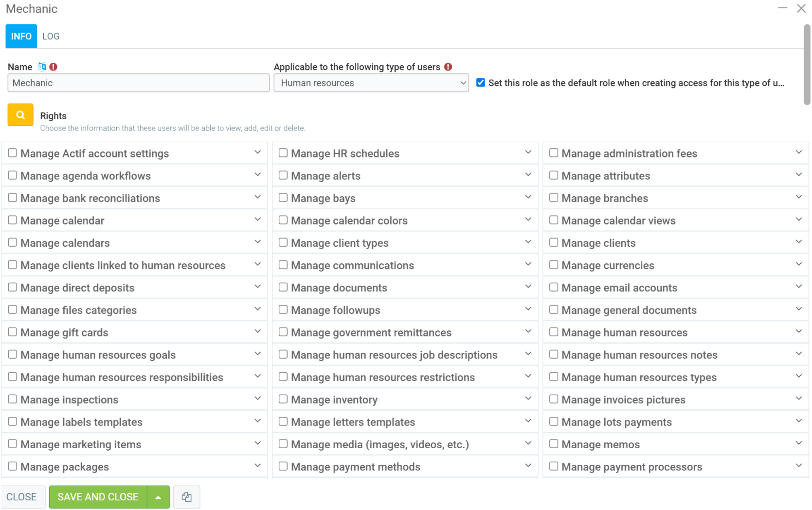Viewport: 812px width, 510px height.
Task: Click the red alert icon by Applicable users
Action: click(448, 67)
